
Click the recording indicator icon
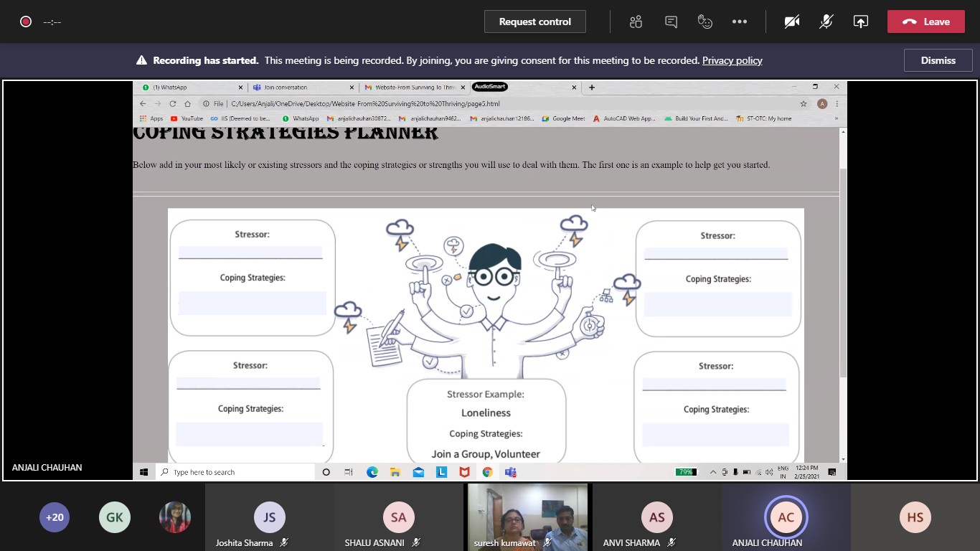click(x=26, y=22)
